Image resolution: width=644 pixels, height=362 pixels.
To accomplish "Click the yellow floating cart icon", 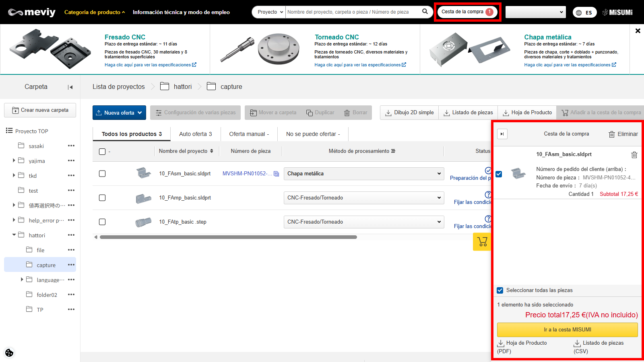I will 482,242.
